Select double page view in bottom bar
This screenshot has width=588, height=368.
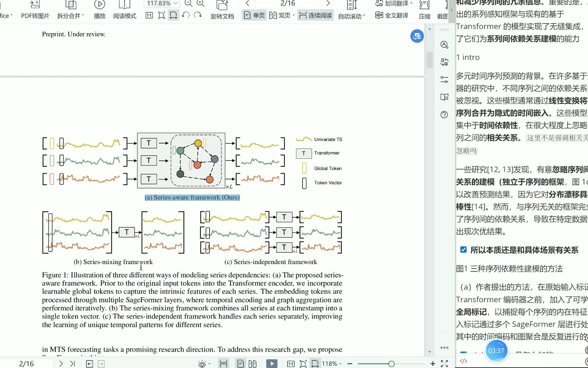(x=252, y=364)
